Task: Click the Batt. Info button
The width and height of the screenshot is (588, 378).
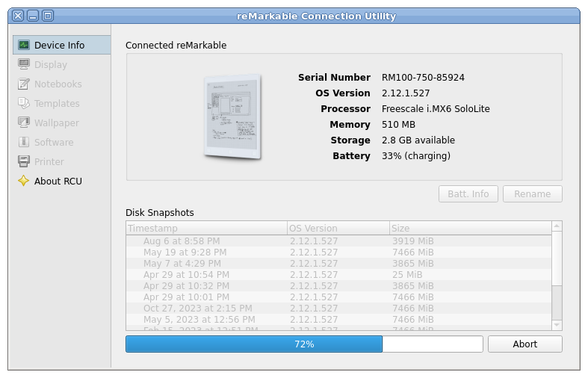Action: [468, 194]
